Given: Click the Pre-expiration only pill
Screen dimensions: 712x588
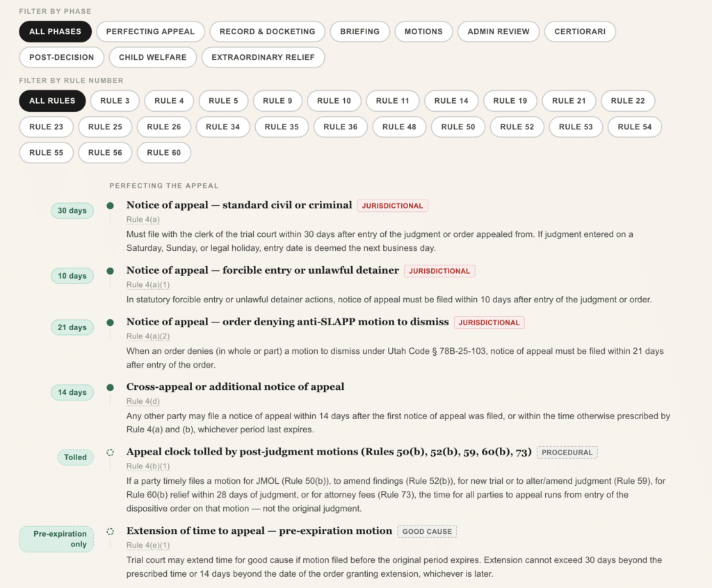Looking at the screenshot, I should coord(56,539).
